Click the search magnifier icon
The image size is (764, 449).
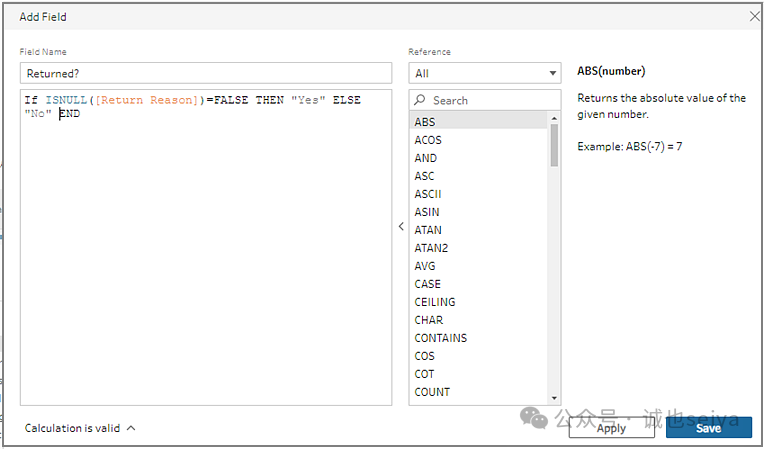tap(420, 100)
